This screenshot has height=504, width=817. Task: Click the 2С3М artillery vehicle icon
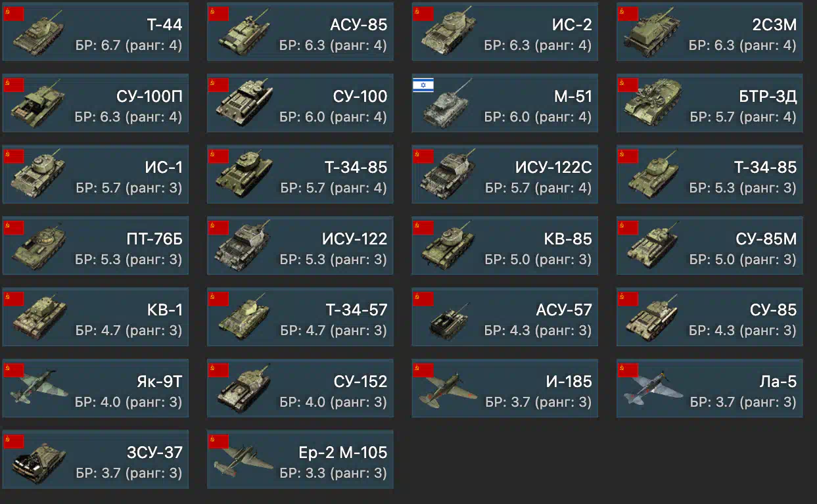[652, 33]
